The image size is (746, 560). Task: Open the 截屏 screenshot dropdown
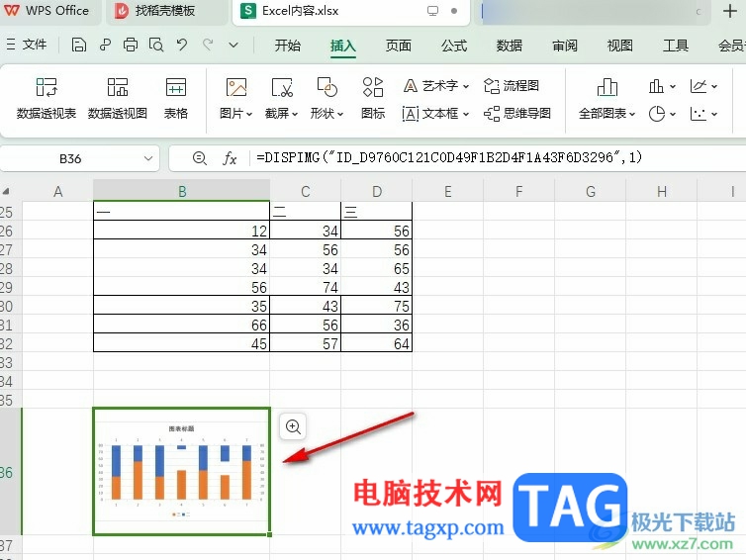click(x=281, y=99)
